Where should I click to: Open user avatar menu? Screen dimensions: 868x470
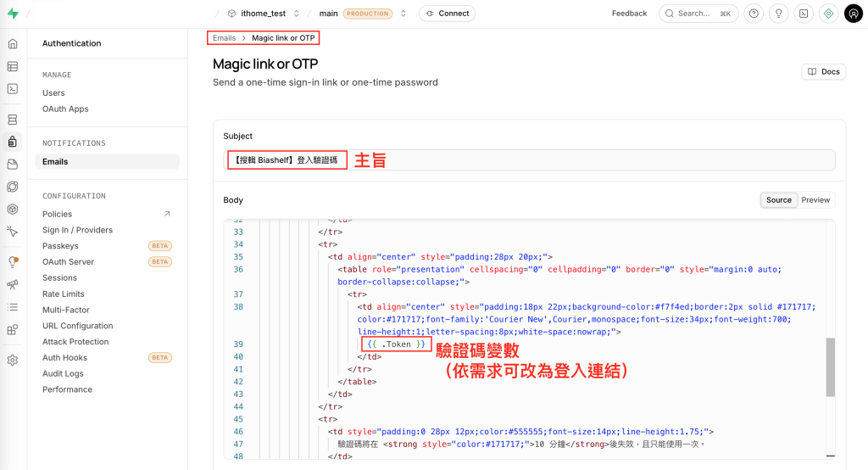853,14
